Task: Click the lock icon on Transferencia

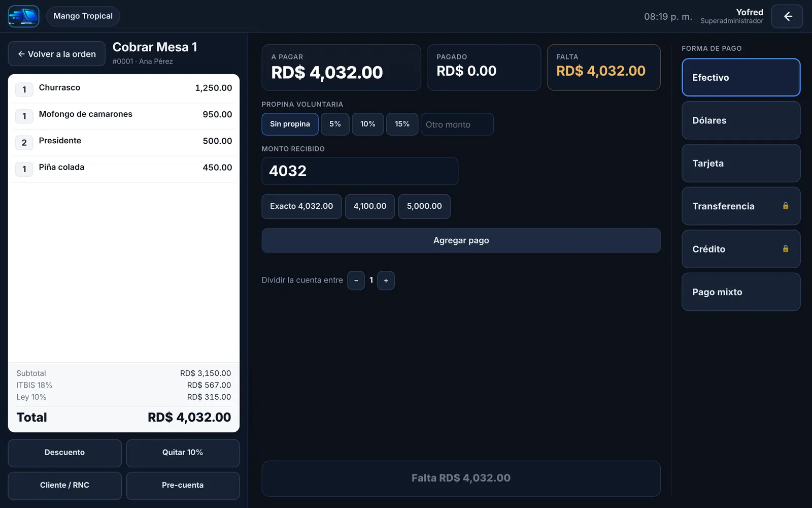Action: tap(786, 206)
